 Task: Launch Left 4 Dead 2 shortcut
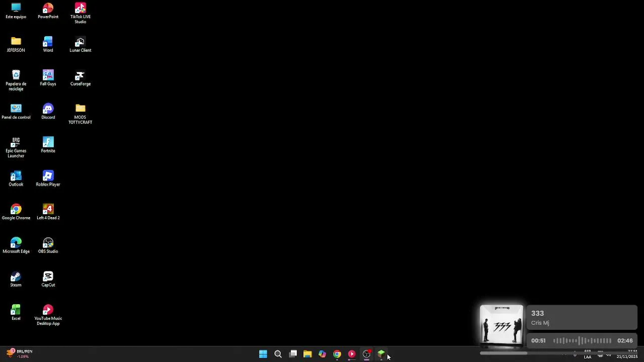click(x=48, y=212)
